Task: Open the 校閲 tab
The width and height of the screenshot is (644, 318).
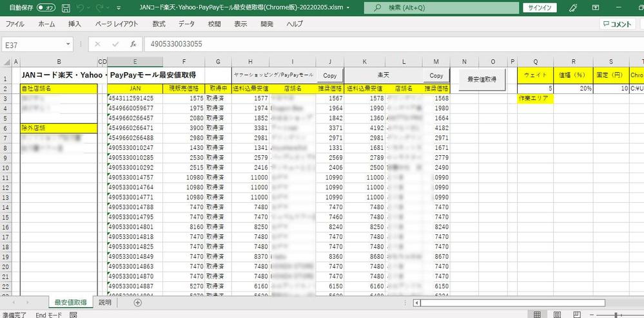Action: coord(214,24)
